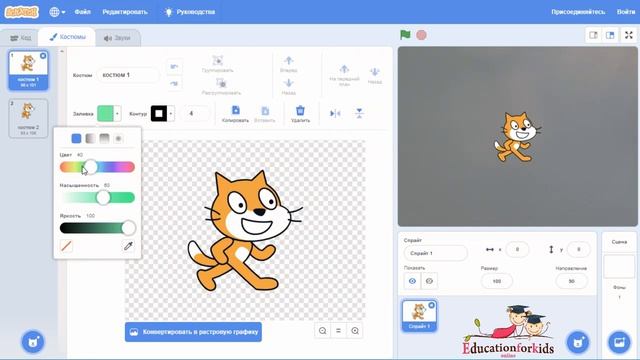Click the green flag to run

click(405, 35)
